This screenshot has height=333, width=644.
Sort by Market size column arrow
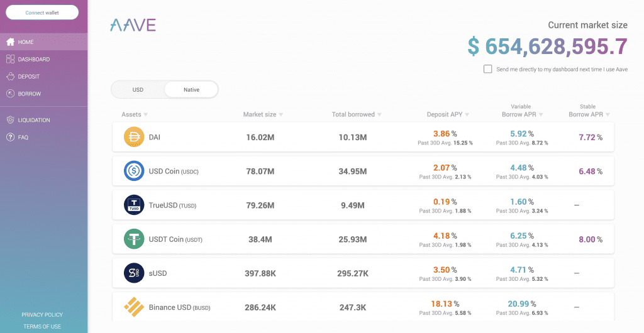(280, 115)
